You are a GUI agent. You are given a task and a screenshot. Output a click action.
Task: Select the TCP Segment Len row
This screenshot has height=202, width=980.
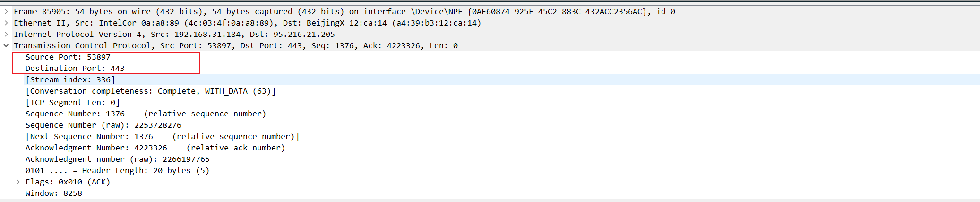coord(490,102)
